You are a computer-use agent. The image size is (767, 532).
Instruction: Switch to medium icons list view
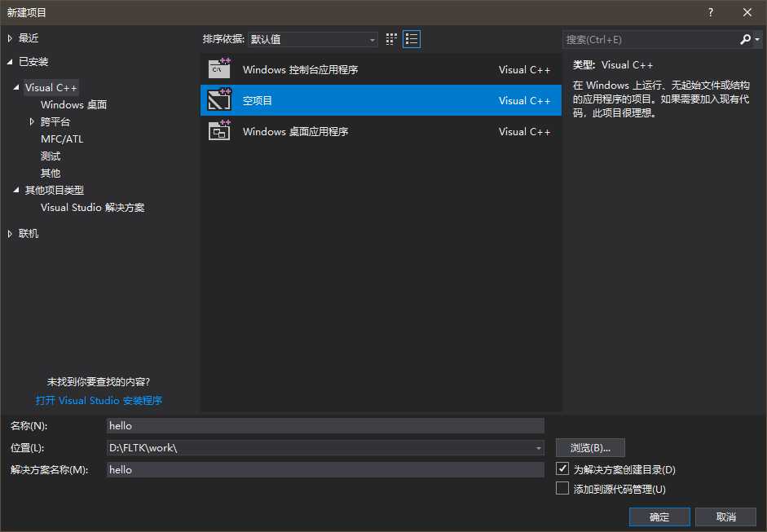pos(412,39)
